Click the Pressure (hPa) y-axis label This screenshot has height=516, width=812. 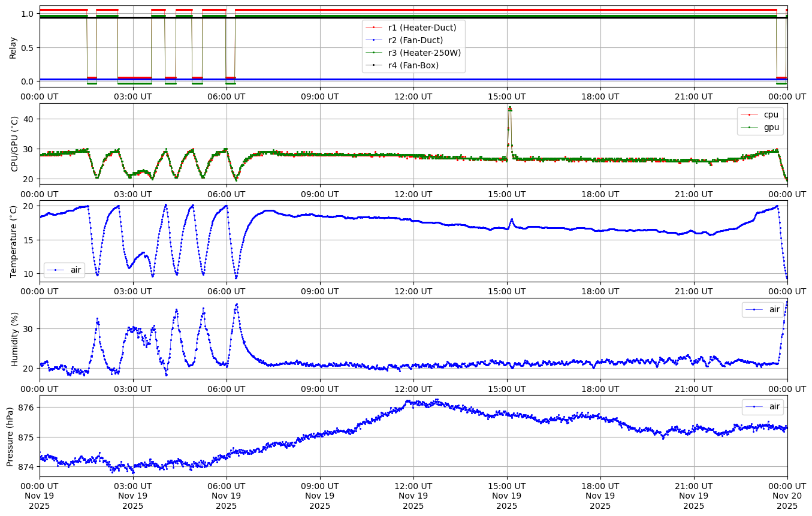point(10,436)
